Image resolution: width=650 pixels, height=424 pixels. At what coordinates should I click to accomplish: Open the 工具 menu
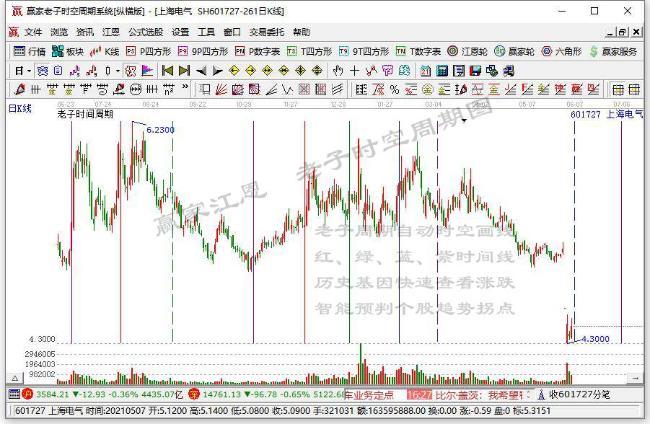click(206, 32)
